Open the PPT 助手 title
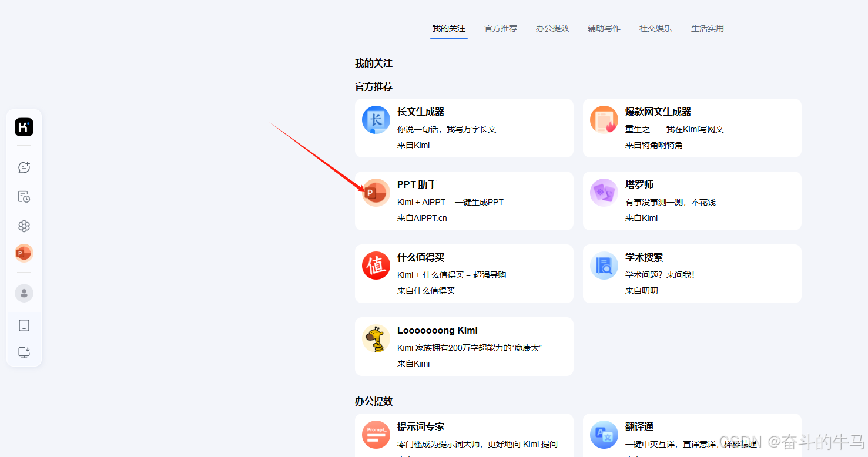The height and width of the screenshot is (457, 868). coord(417,184)
